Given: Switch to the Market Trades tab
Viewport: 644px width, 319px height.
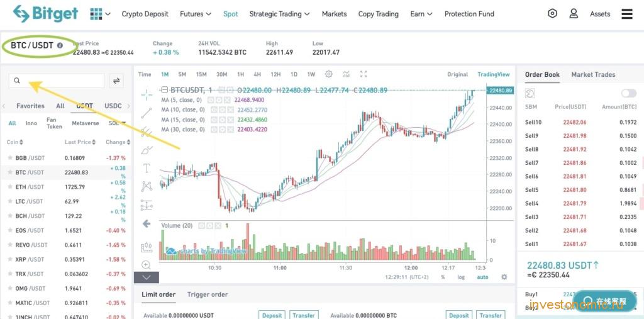Looking at the screenshot, I should pos(593,74).
